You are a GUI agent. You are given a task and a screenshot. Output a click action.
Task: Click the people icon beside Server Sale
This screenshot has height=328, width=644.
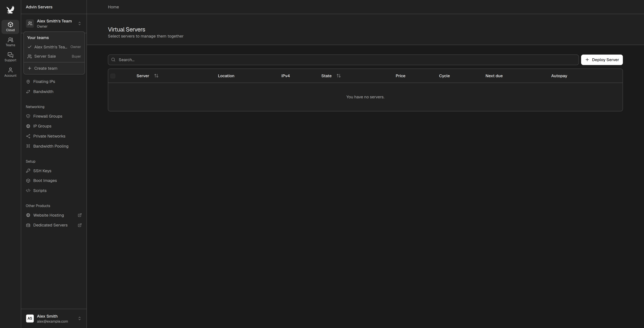[x=30, y=56]
